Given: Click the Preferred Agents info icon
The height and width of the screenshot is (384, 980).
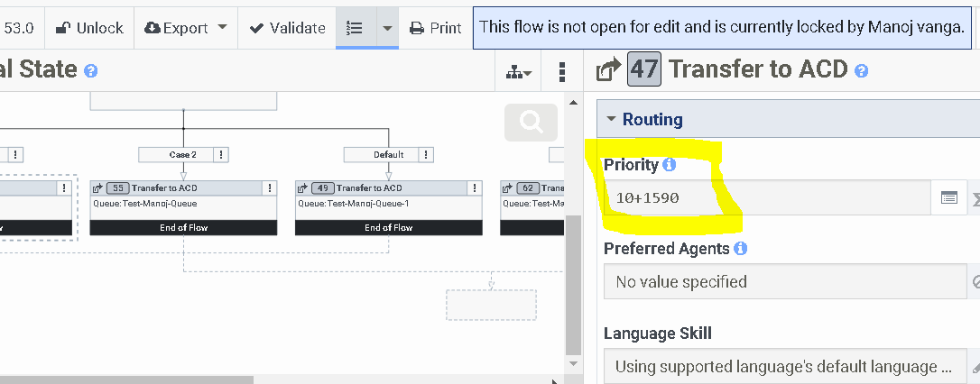Looking at the screenshot, I should tap(740, 248).
